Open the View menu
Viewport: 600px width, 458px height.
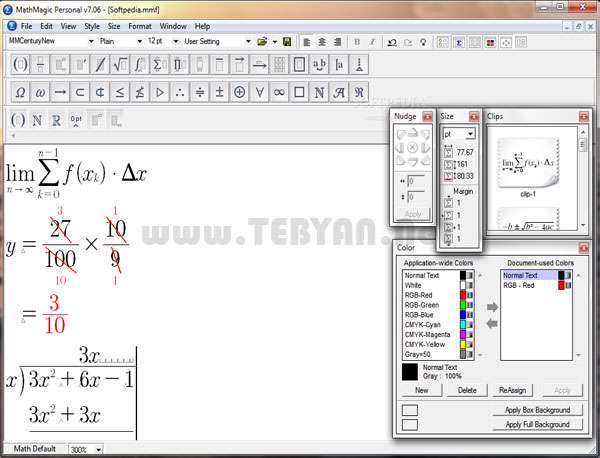pyautogui.click(x=68, y=26)
